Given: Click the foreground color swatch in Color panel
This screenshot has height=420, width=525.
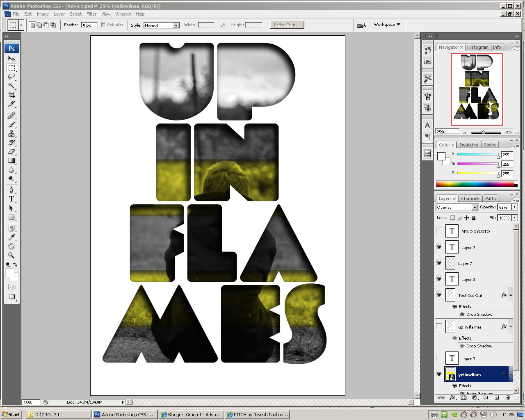Looking at the screenshot, I should [441, 156].
